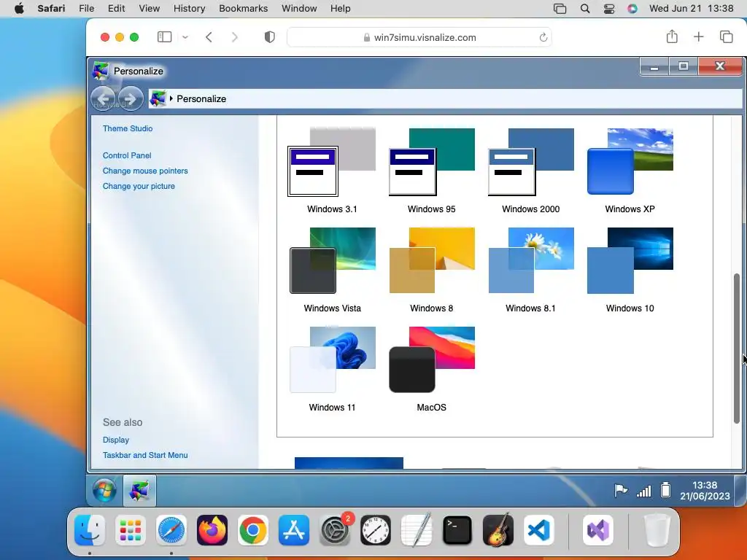Open Google Chrome from the Dock
747x560 pixels.
tap(253, 529)
